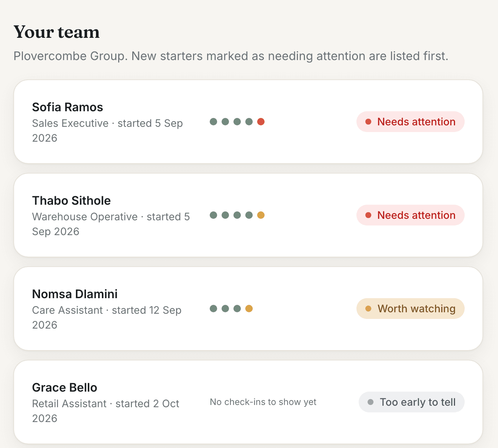Select Sofia Ramos's first green check-in dot
Image resolution: width=498 pixels, height=448 pixels.
213,122
